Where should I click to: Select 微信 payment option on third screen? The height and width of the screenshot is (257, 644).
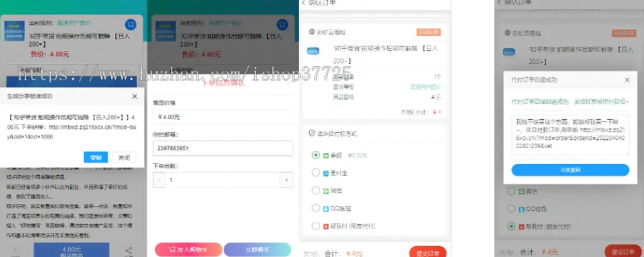pyautogui.click(x=315, y=190)
